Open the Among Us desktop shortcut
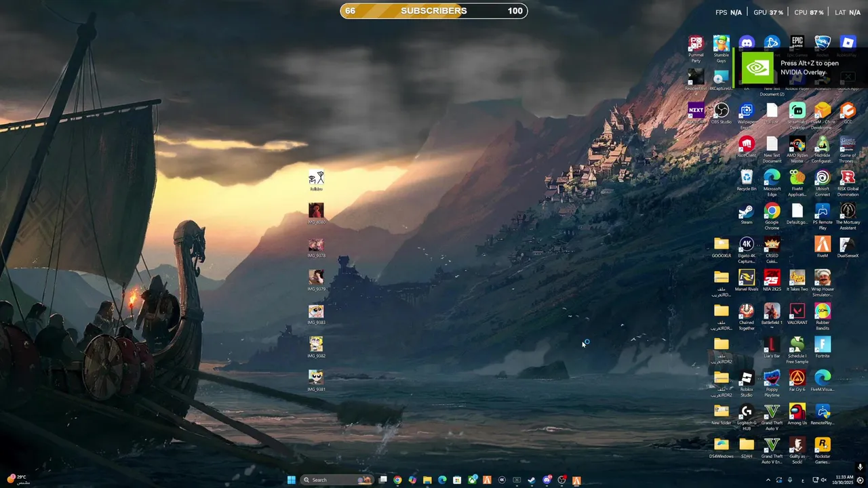This screenshot has height=488, width=868. [x=797, y=413]
